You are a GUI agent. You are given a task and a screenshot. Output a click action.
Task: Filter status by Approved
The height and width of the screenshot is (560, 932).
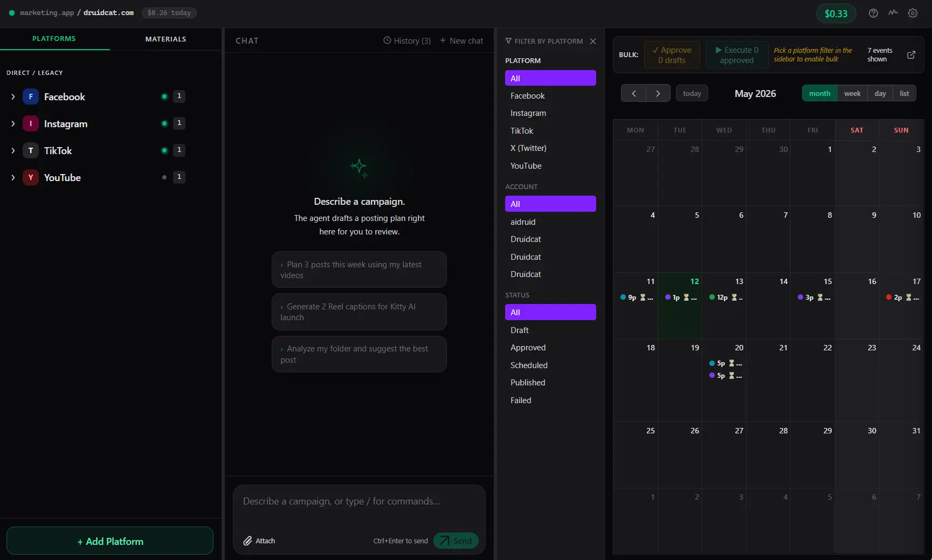[550, 348]
